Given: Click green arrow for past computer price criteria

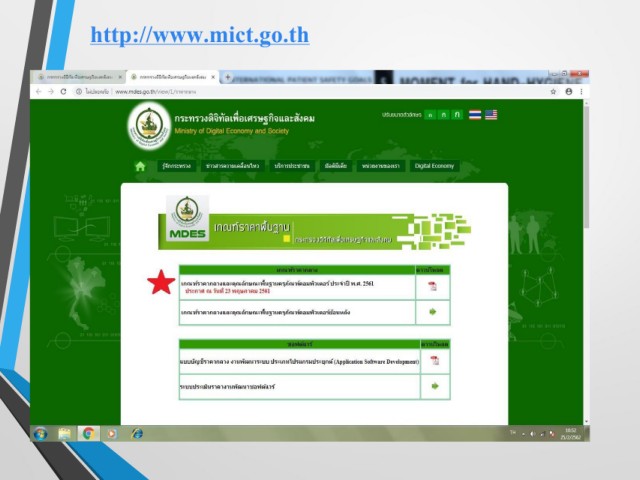Looking at the screenshot, I should 433,312.
